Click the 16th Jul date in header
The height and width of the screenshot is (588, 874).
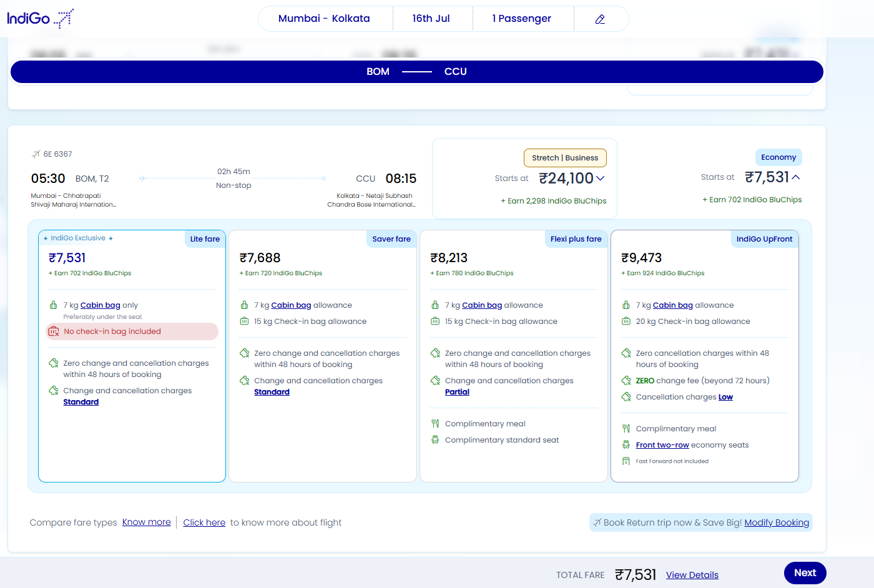pyautogui.click(x=431, y=19)
